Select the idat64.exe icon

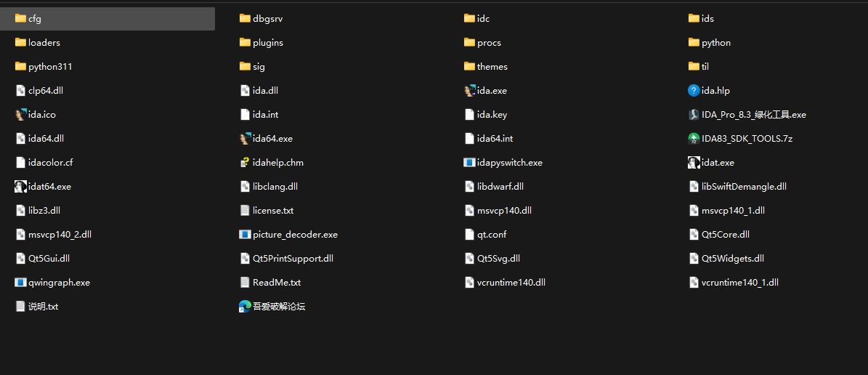(x=20, y=187)
